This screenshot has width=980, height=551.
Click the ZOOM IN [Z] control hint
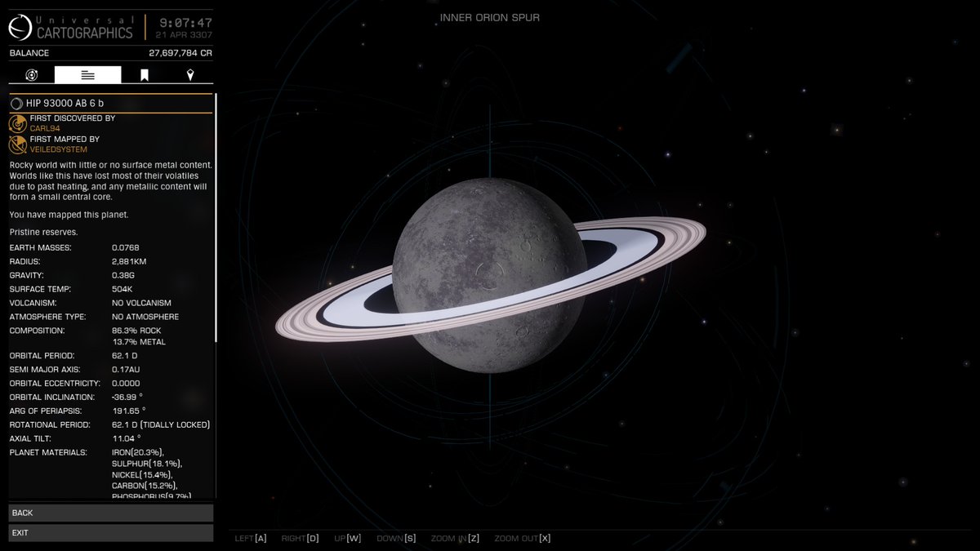coord(455,539)
